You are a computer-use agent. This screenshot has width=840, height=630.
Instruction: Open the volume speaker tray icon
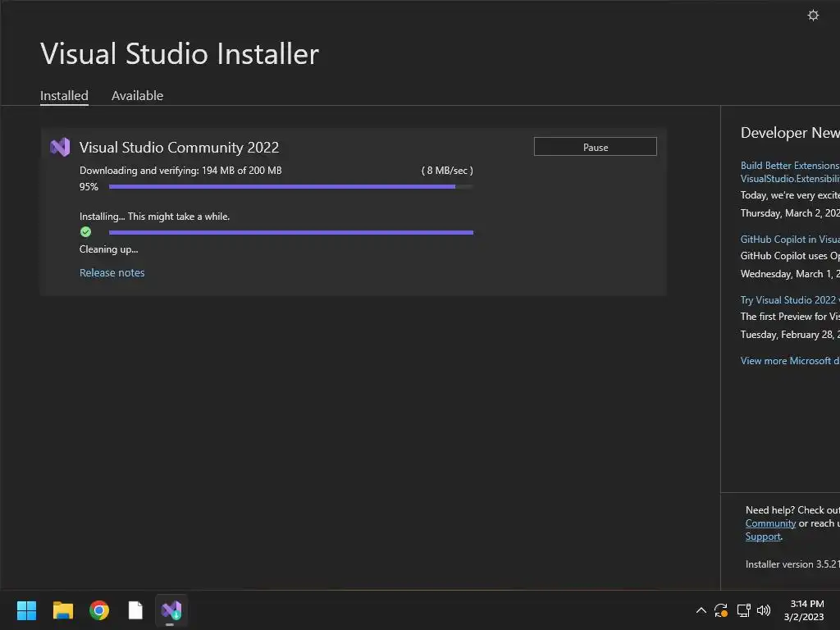(x=764, y=610)
